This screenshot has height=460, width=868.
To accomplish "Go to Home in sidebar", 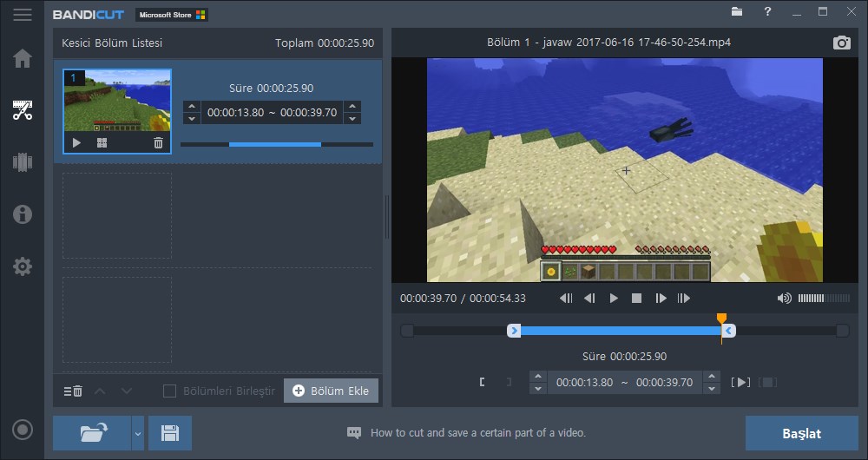I will click(23, 58).
